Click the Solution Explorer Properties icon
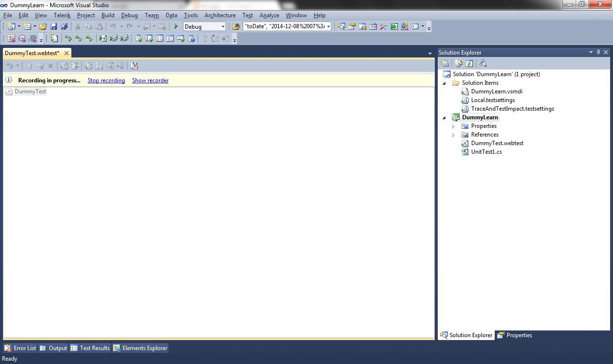 [445, 63]
